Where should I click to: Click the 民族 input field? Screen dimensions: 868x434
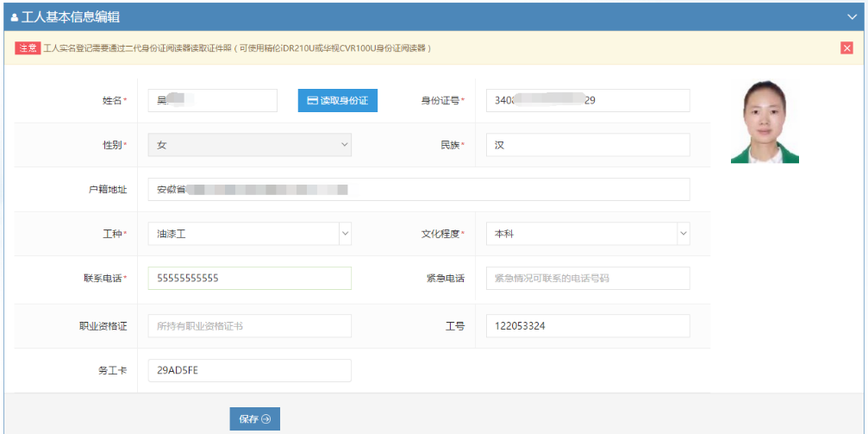pyautogui.click(x=588, y=145)
